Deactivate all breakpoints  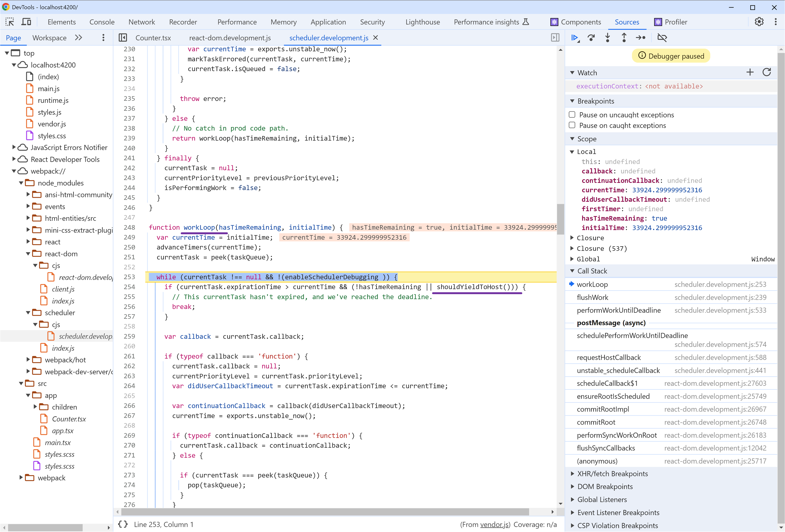tap(662, 38)
